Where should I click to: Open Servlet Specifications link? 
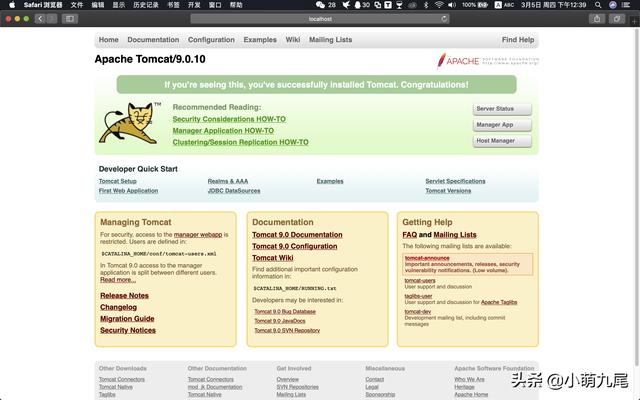(x=455, y=181)
